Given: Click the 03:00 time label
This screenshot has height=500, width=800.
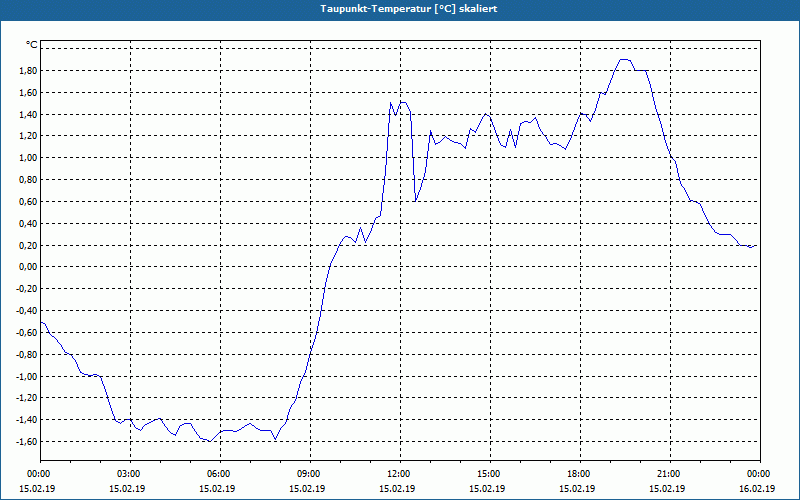Looking at the screenshot, I should 130,474.
